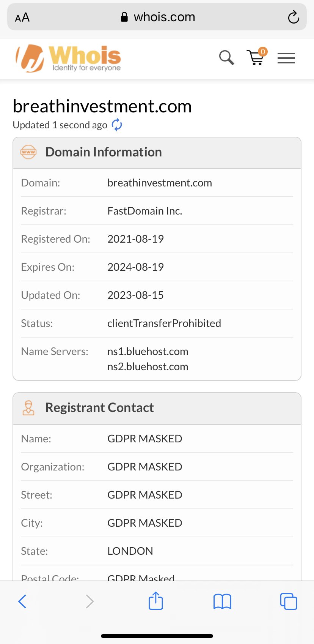Image resolution: width=314 pixels, height=644 pixels.
Task: Tap the whois.com address bar
Action: click(x=157, y=17)
